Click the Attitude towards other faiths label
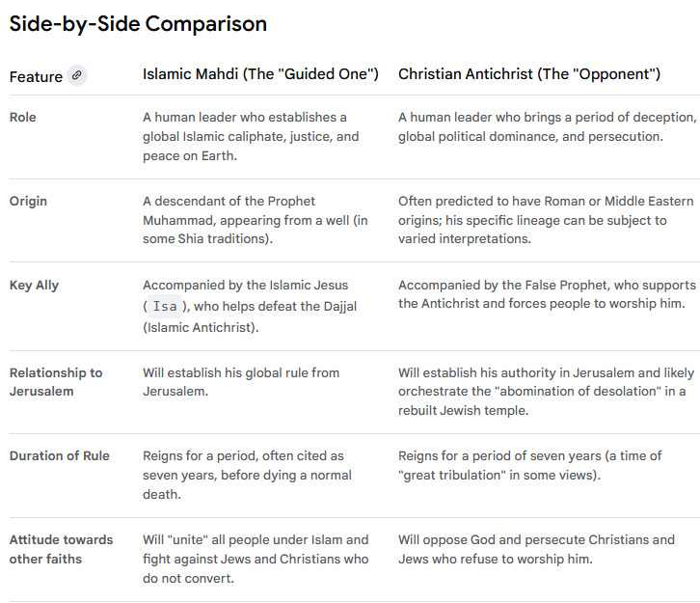Viewport: 700px width, 603px height. 62,549
